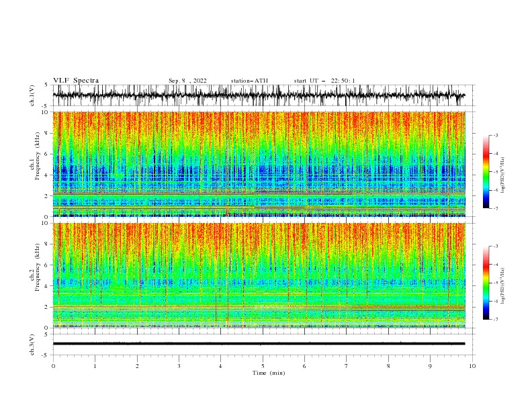Image resolution: width=532 pixels, height=411 pixels.
Task: Click the "7" time-axis tick label
Action: [x=347, y=366]
